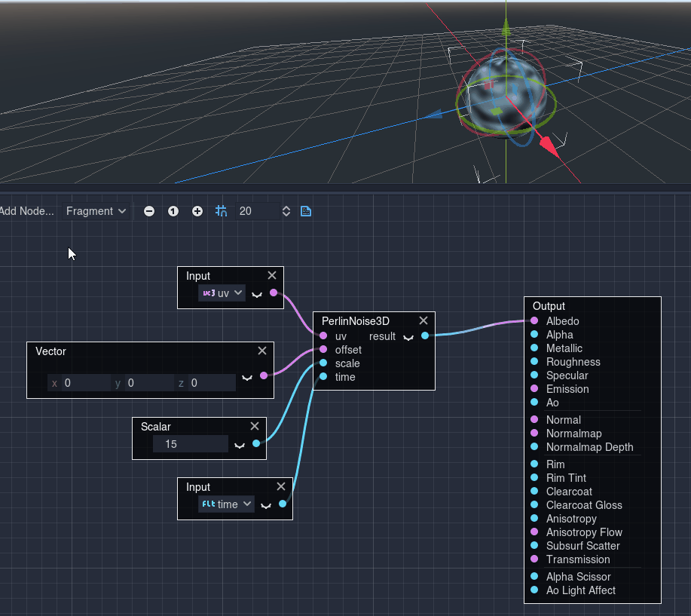The height and width of the screenshot is (616, 691).
Task: Click the Add Node button
Action: (27, 211)
